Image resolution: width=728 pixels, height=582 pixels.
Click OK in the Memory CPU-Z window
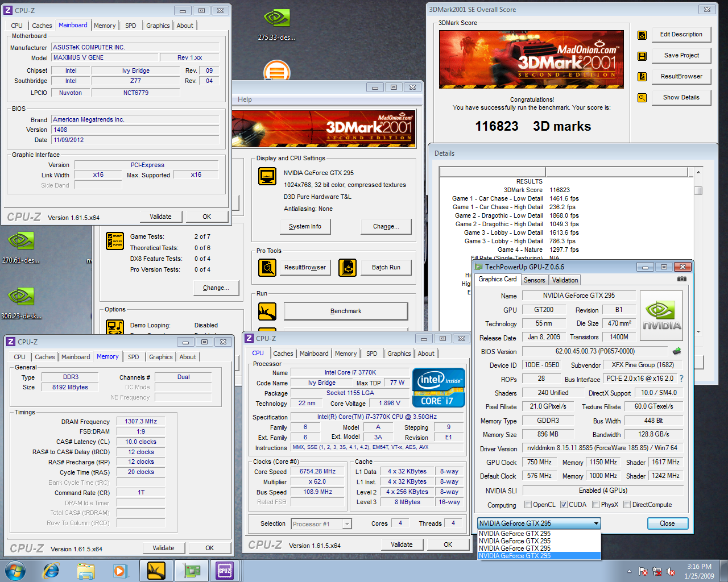point(209,548)
